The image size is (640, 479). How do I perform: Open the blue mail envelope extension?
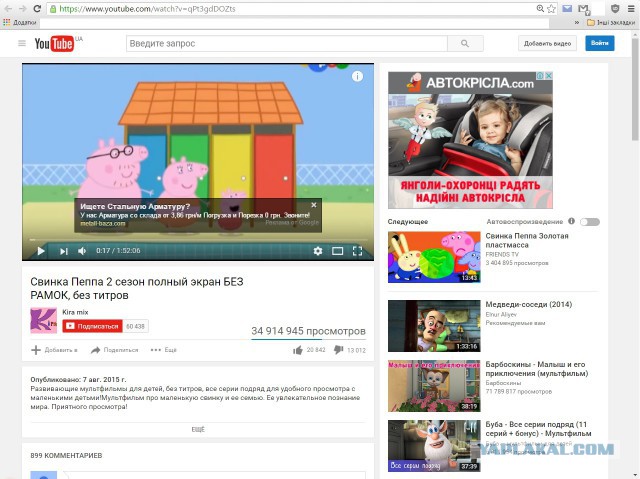pyautogui.click(x=567, y=9)
